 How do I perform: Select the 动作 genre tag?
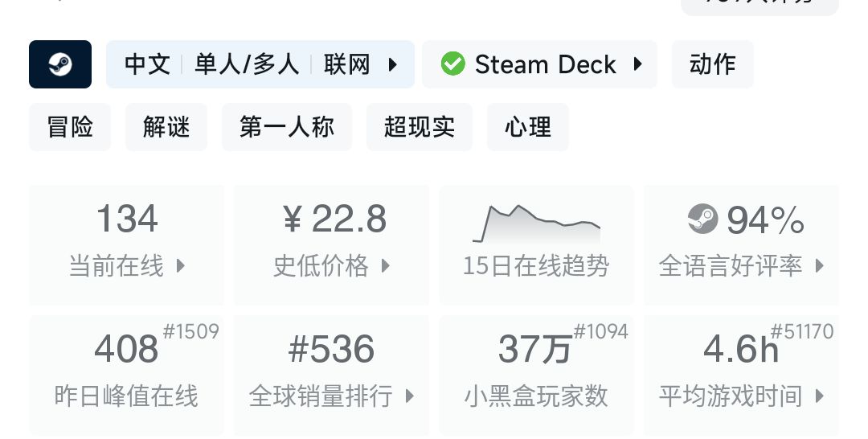[x=712, y=64]
